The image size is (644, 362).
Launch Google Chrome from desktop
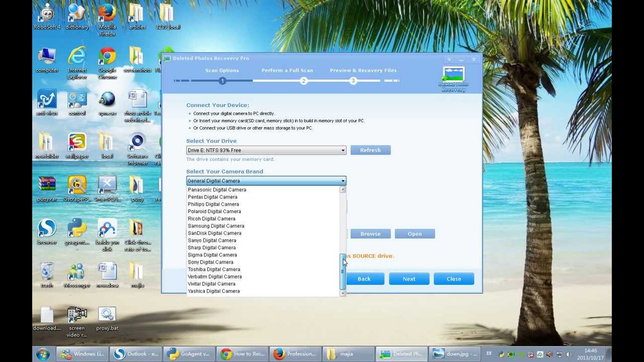(107, 63)
